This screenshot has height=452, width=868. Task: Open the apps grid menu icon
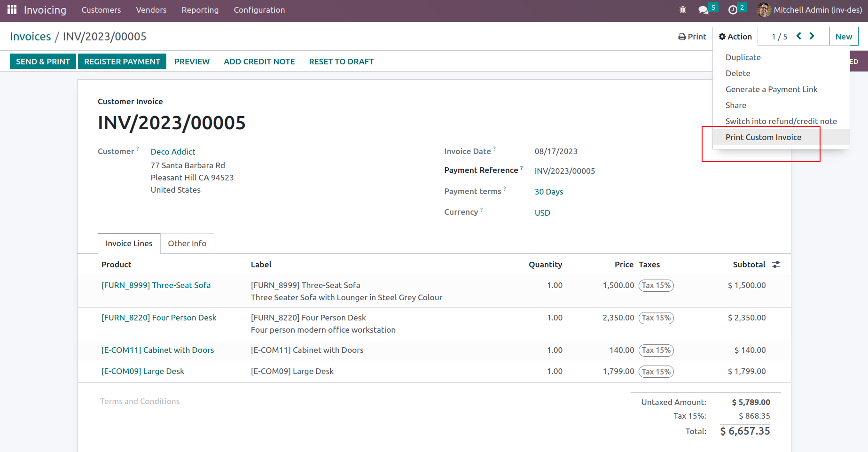[x=12, y=10]
